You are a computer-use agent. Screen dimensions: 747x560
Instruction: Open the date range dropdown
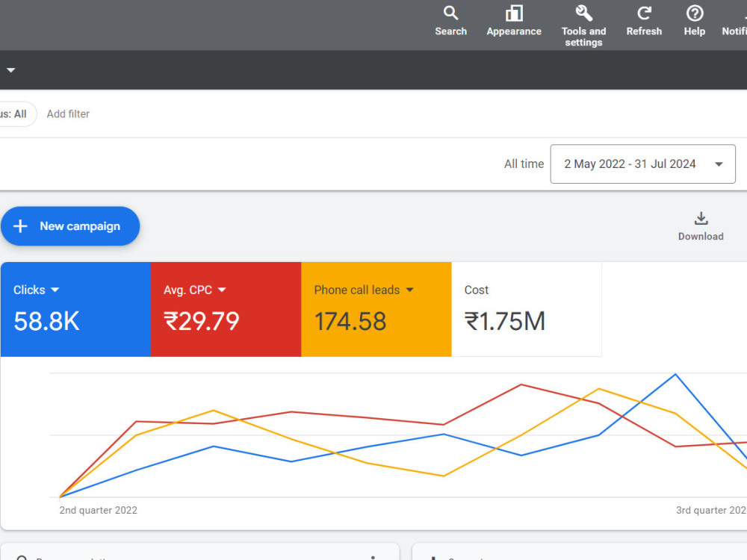642,164
